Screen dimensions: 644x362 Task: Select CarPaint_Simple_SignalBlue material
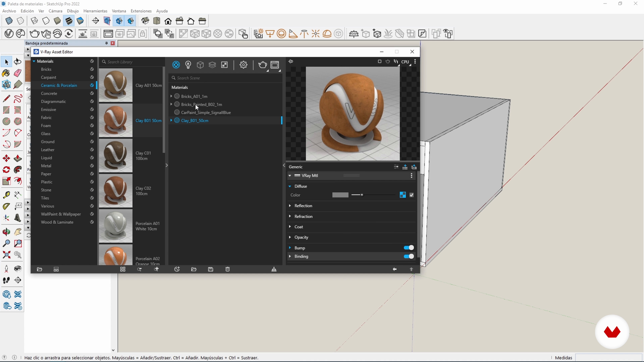click(x=206, y=112)
